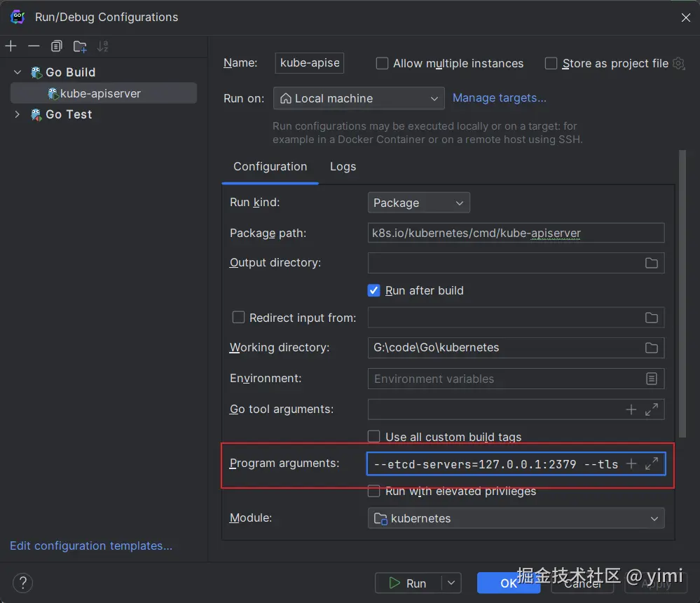Open settings gear next to Store as project file

(678, 63)
